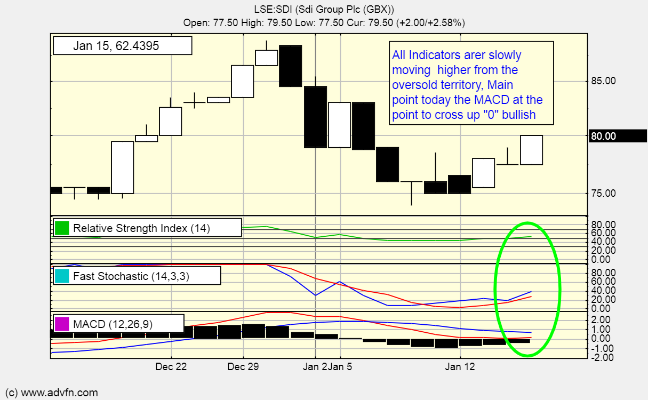Select the Relative Strength Index (14) label
Viewport: 648px width, 400px height.
141,228
